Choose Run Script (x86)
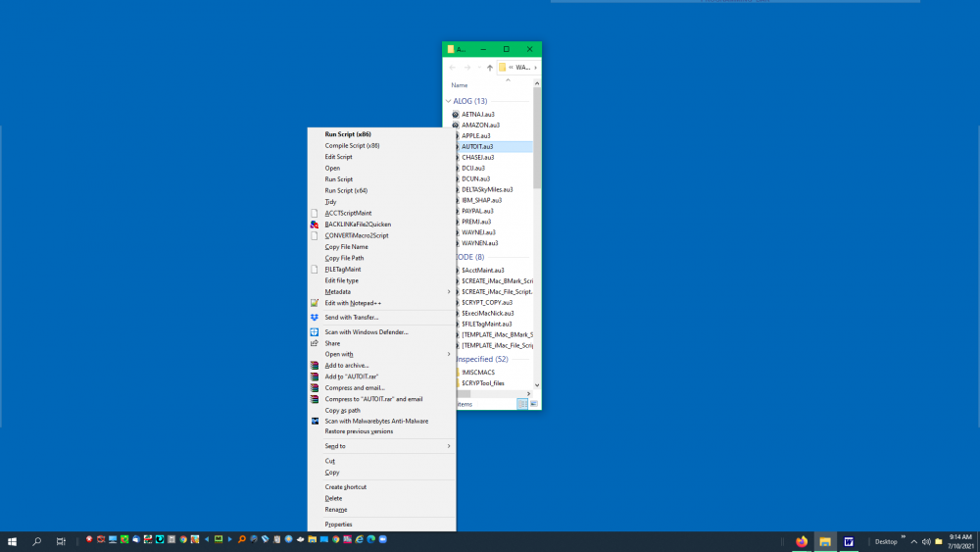The height and width of the screenshot is (552, 980). coord(381,133)
